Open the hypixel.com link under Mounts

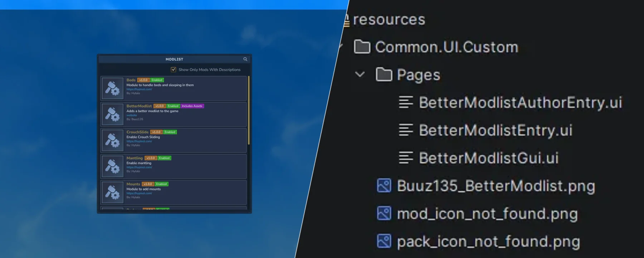pyautogui.click(x=139, y=193)
